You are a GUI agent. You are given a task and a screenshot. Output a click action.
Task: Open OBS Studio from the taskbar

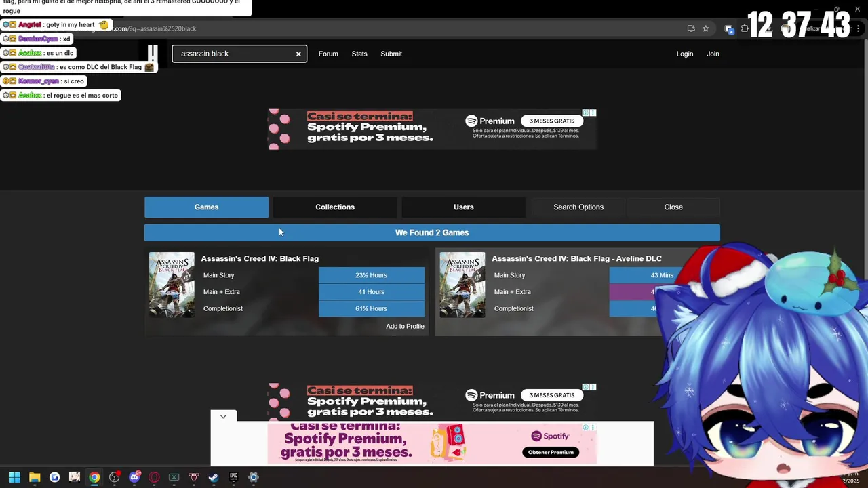click(x=115, y=477)
